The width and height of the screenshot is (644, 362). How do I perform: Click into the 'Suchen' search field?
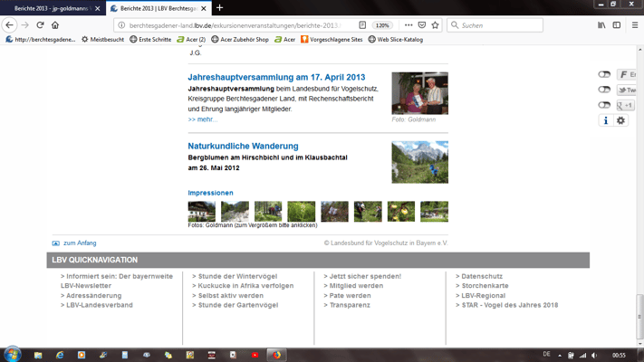click(x=498, y=25)
